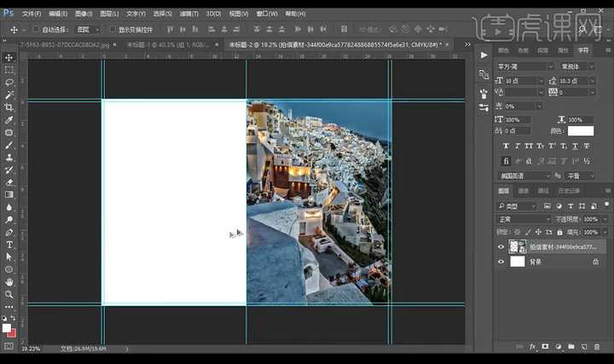This screenshot has height=364, width=614.
Task: Enable the 自动选择 auto-select checkbox
Action: point(37,29)
